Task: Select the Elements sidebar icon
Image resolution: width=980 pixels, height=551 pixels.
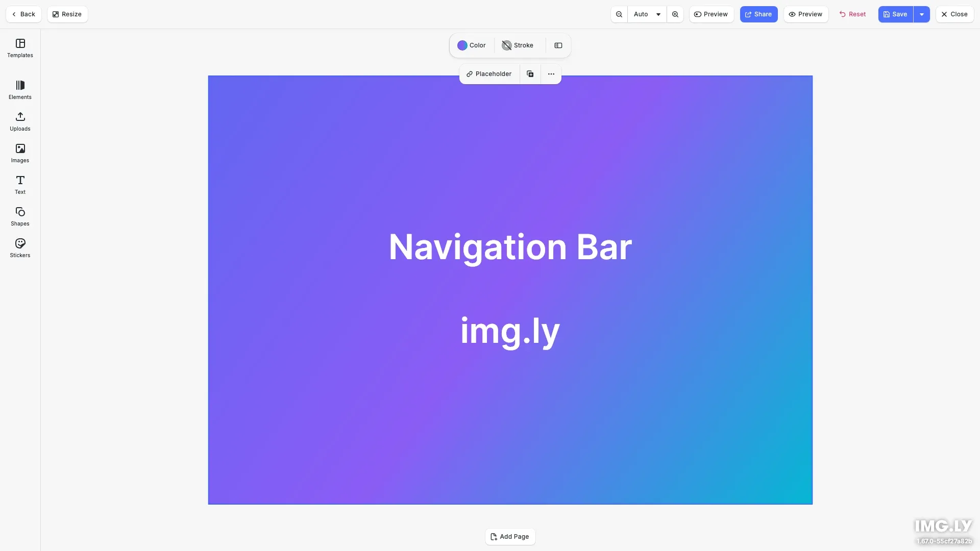Action: [20, 90]
